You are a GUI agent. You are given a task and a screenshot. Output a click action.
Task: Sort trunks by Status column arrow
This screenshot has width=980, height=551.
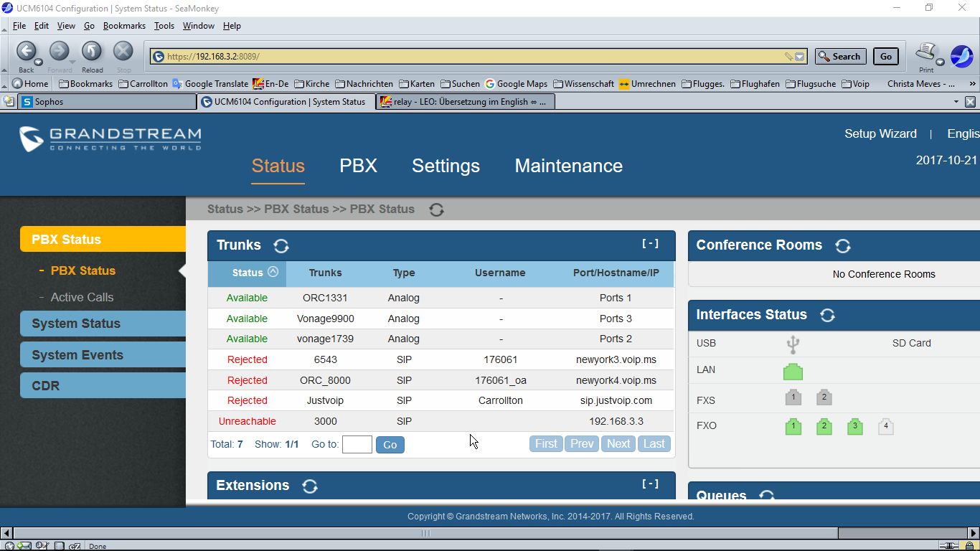273,272
